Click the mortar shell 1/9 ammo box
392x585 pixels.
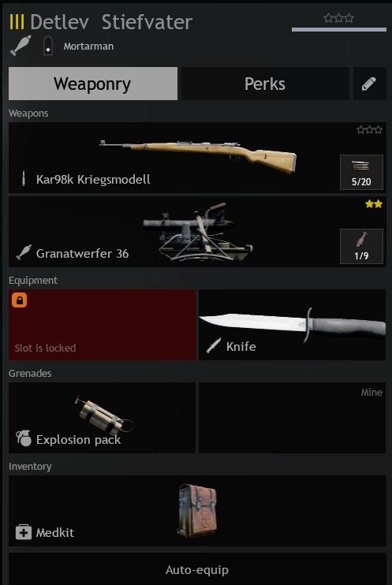[361, 246]
